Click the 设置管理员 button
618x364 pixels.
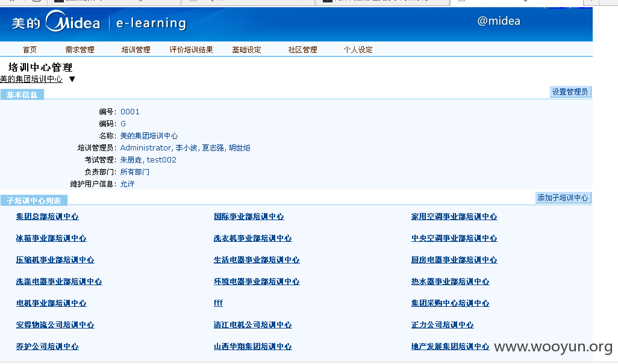pyautogui.click(x=570, y=91)
